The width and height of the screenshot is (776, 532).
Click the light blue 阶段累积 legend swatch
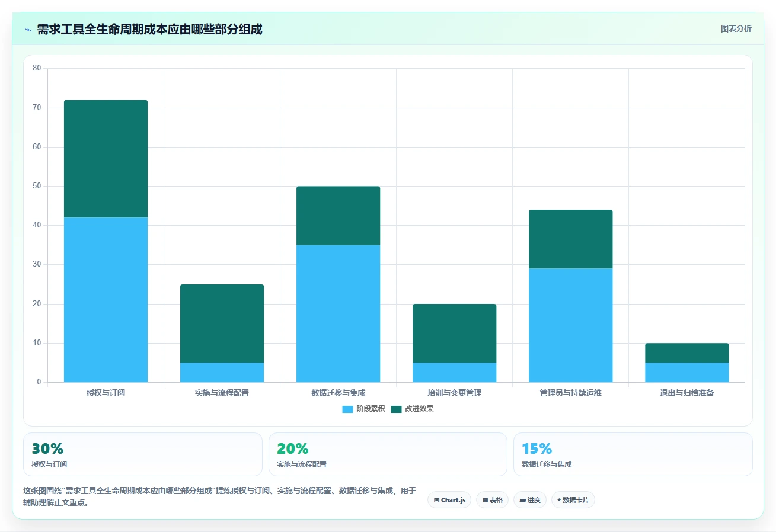click(347, 409)
